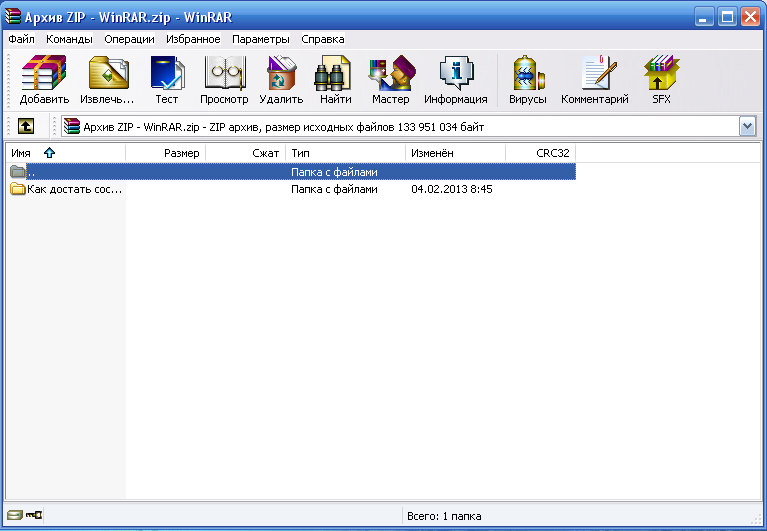The height and width of the screenshot is (531, 767).
Task: Click the Вирусы (virus scan) icon
Action: coord(528,72)
